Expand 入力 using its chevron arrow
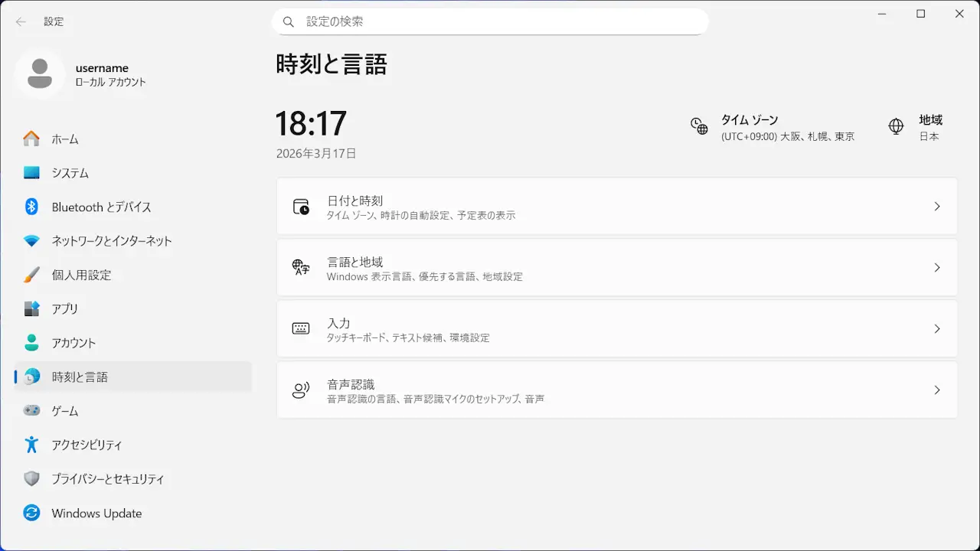The height and width of the screenshot is (551, 980). (x=936, y=329)
